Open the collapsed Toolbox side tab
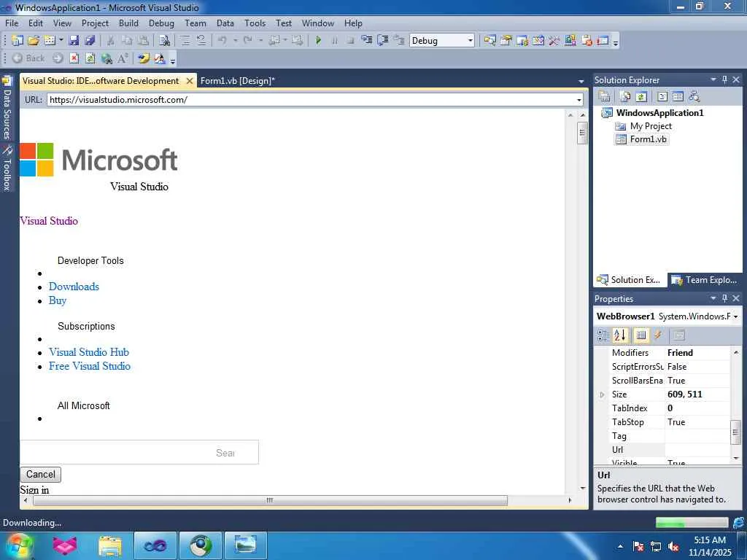Image resolution: width=747 pixels, height=560 pixels. pos(7,168)
